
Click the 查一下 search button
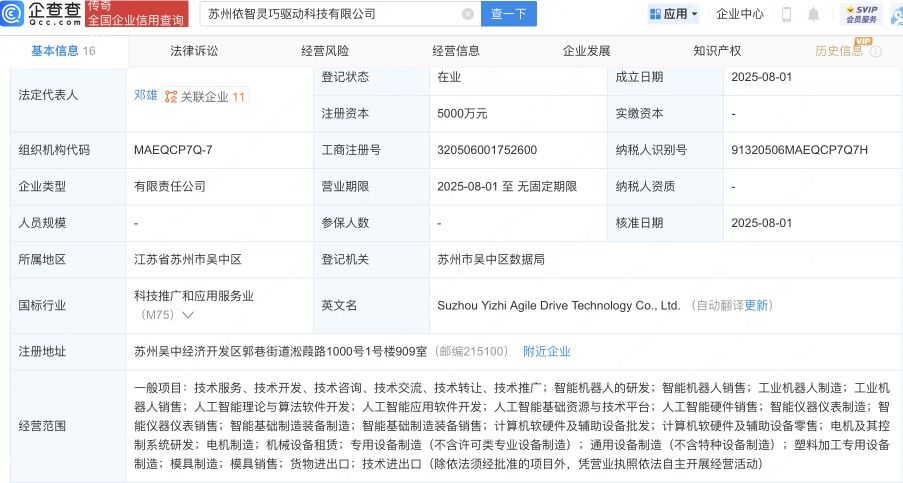point(509,14)
